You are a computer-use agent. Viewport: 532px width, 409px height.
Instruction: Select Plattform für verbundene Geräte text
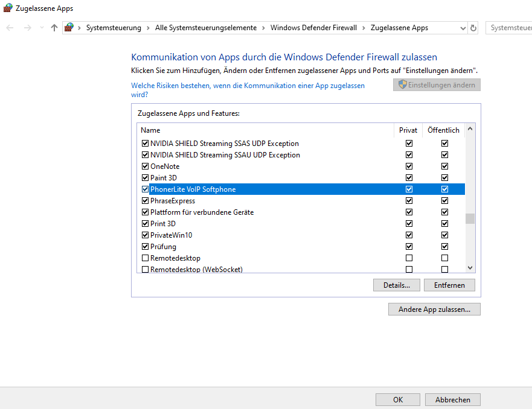pyautogui.click(x=202, y=212)
